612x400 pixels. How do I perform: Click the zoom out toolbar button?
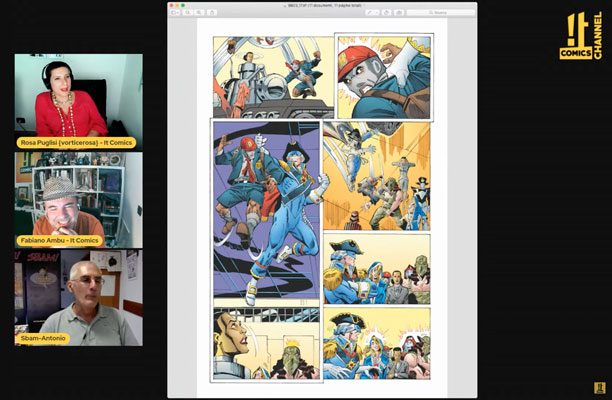tap(188, 12)
